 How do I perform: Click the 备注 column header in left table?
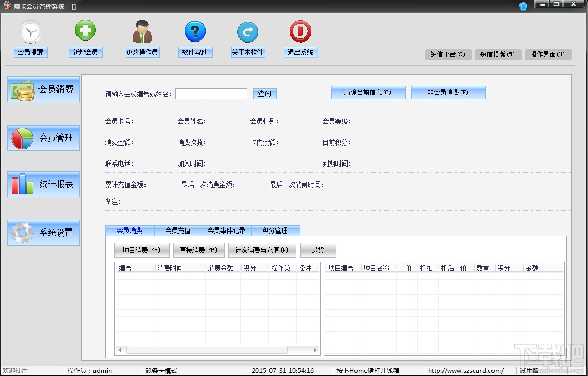tap(308, 268)
